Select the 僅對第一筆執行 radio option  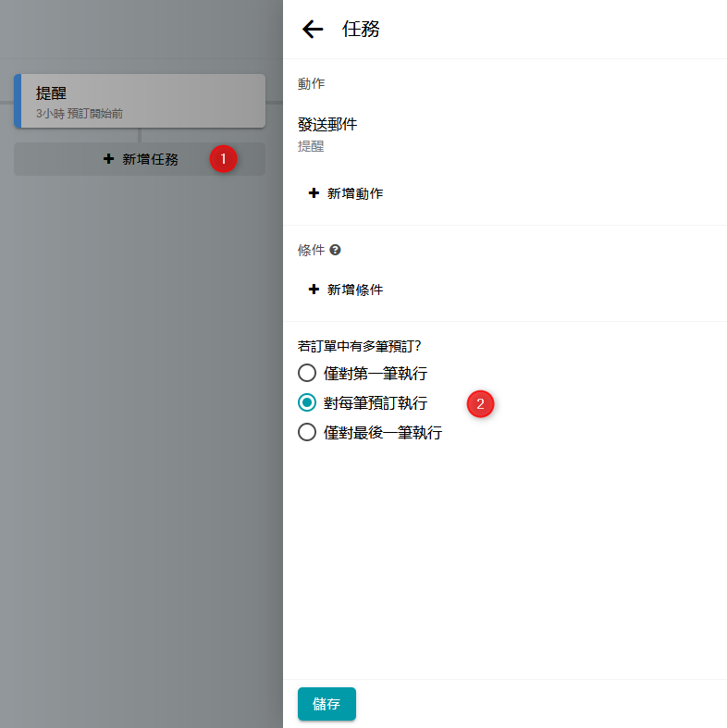tap(307, 374)
